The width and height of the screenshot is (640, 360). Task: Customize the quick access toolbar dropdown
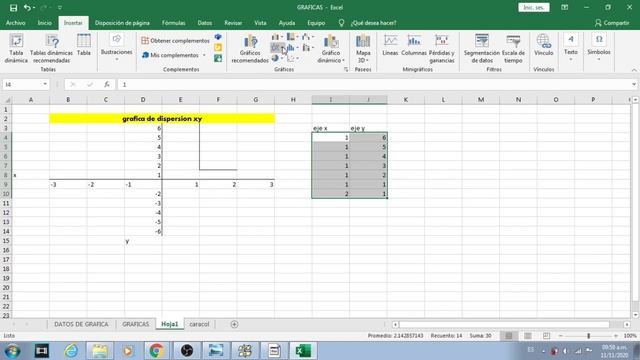coord(60,8)
